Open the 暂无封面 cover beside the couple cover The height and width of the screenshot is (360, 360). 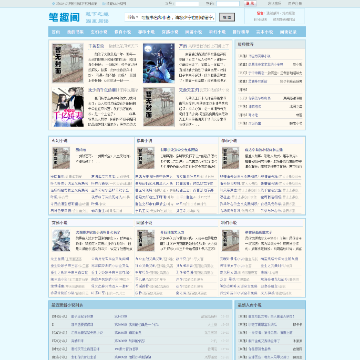159,107
